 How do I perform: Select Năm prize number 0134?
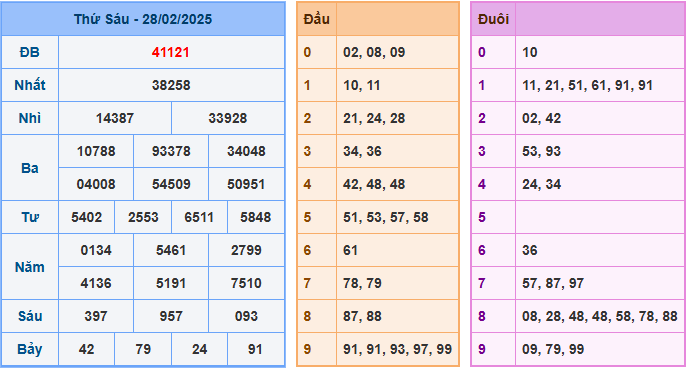pyautogui.click(x=96, y=250)
